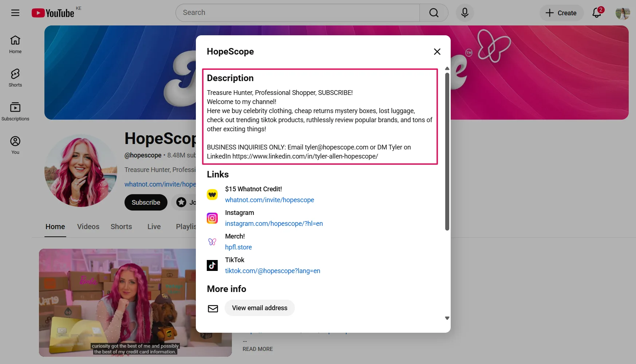This screenshot has width=636, height=364.
Task: Click the YouTube search input field
Action: click(297, 13)
